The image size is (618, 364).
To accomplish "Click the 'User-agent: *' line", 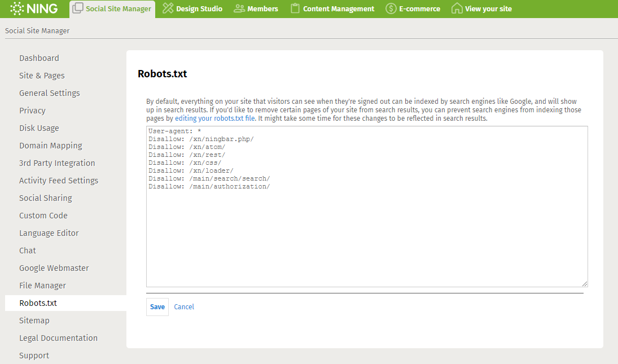I will point(174,131).
